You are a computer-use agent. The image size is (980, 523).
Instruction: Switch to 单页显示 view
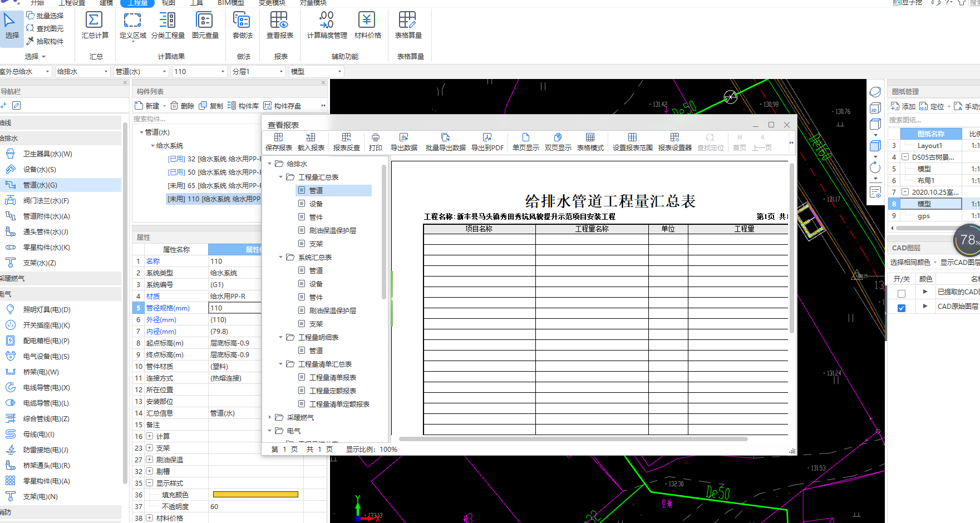(x=526, y=142)
